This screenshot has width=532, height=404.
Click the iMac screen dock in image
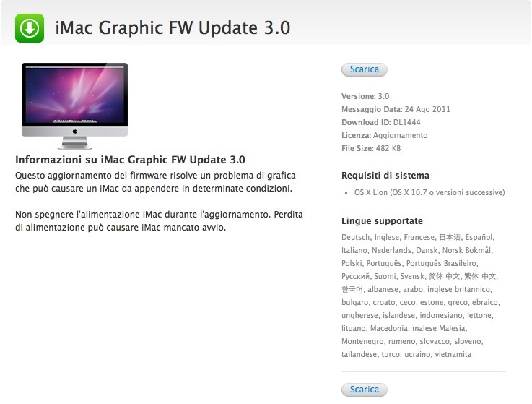[74, 121]
